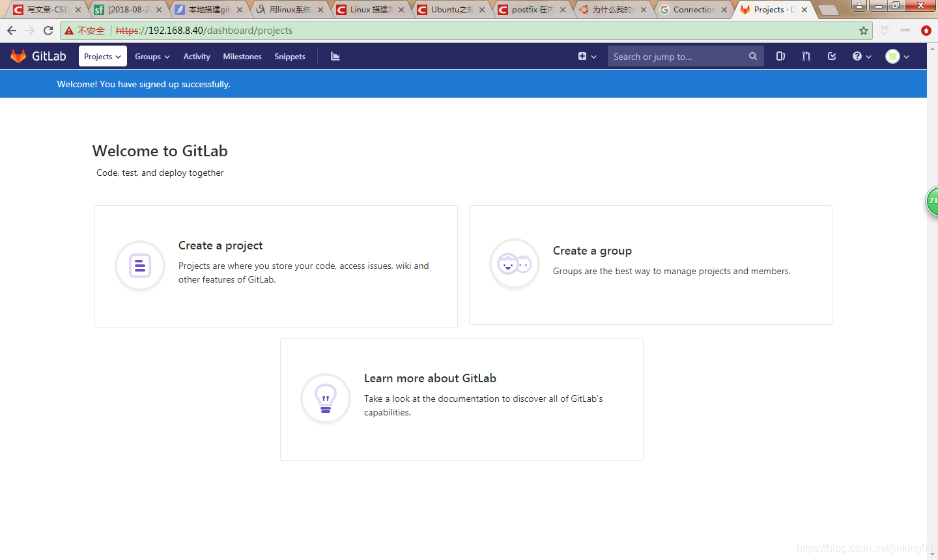Click the Create a group card title

tap(592, 251)
